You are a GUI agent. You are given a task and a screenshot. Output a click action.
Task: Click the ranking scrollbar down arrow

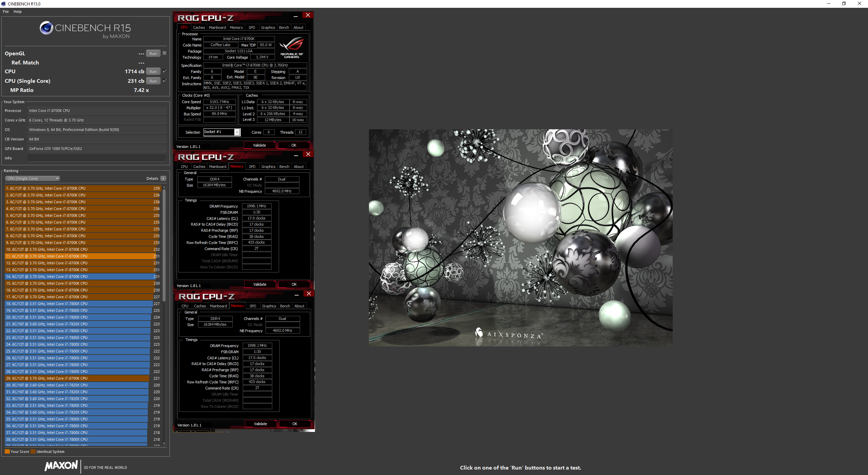point(164,443)
